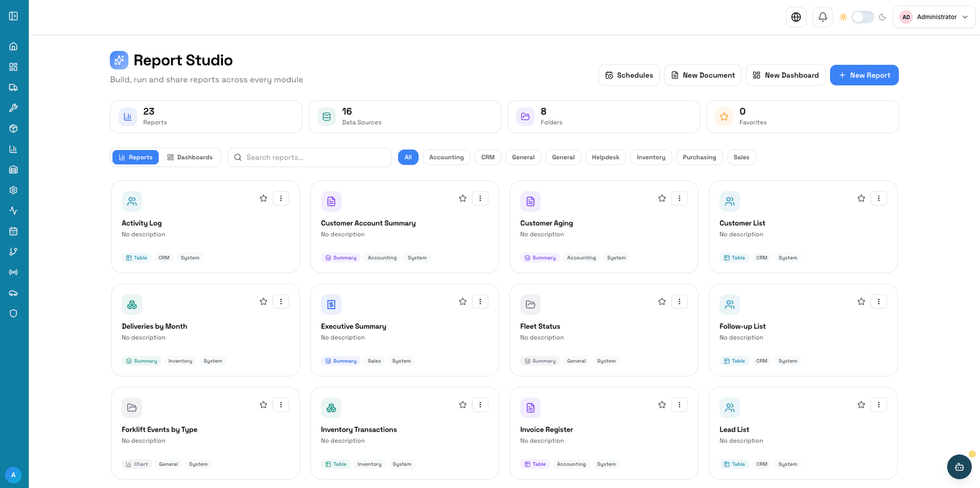This screenshot has width=980, height=488.
Task: Open the Invoice Register report card
Action: [604, 433]
